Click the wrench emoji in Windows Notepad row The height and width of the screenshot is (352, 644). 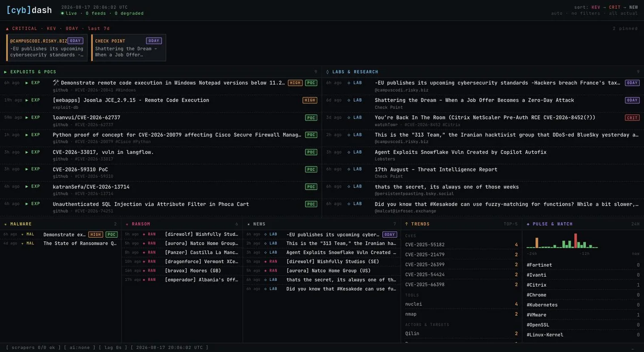(56, 83)
